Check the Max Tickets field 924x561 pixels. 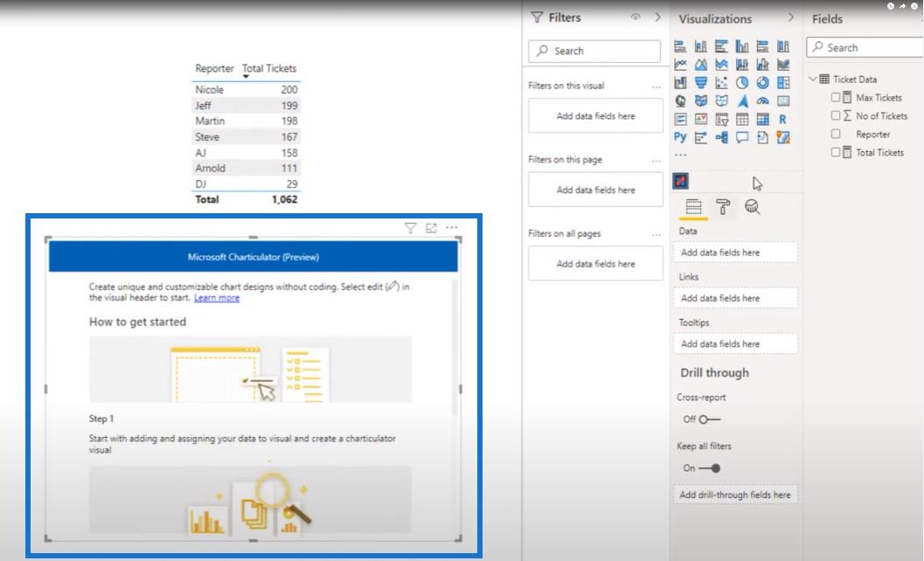tap(836, 97)
